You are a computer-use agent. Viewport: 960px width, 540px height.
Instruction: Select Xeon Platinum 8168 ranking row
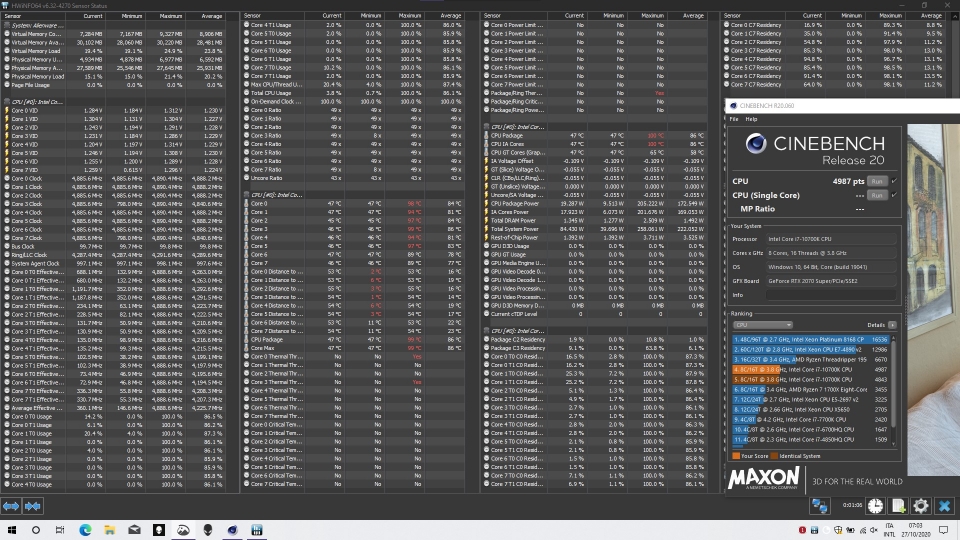810,339
